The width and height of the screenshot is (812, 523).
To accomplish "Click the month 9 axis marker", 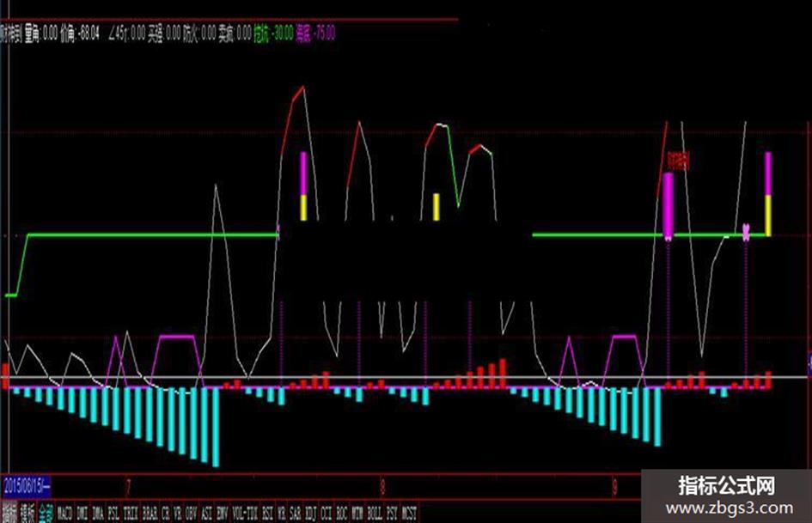I will point(614,487).
